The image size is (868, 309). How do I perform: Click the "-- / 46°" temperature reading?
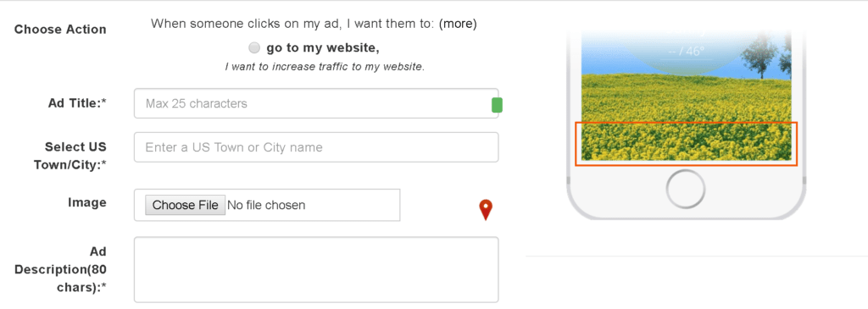tap(686, 52)
